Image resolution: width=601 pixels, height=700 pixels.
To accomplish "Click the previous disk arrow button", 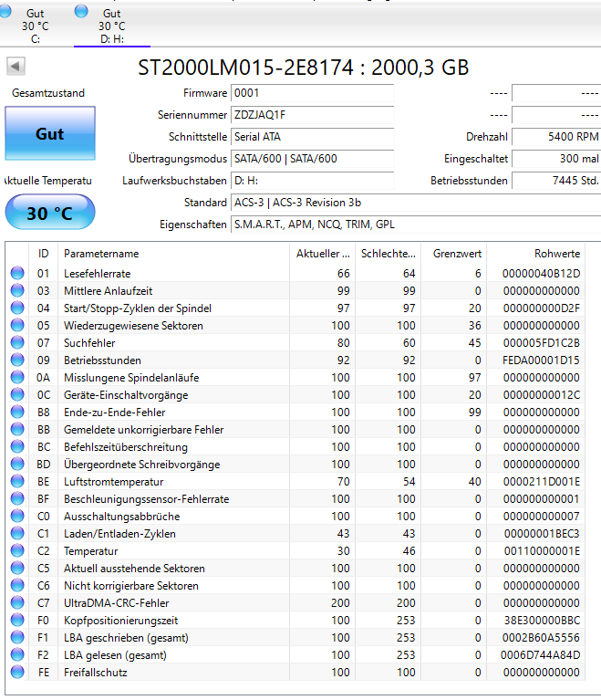I will pyautogui.click(x=16, y=67).
